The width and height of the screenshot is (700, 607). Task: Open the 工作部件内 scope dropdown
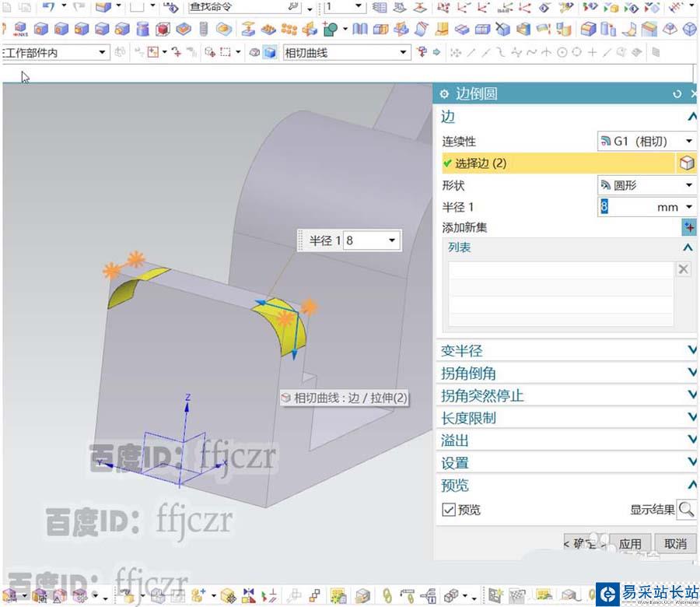click(x=55, y=53)
